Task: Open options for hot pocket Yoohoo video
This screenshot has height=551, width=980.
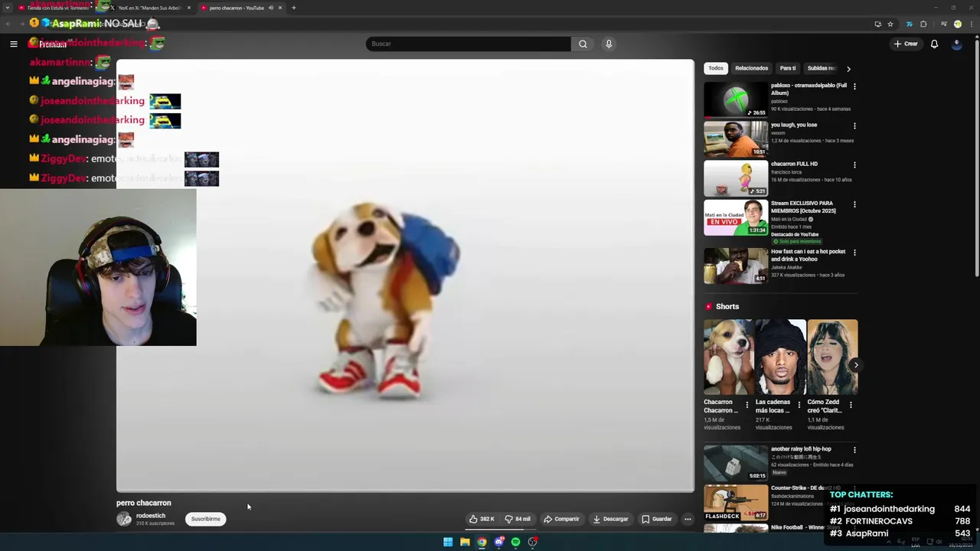Action: click(x=854, y=252)
